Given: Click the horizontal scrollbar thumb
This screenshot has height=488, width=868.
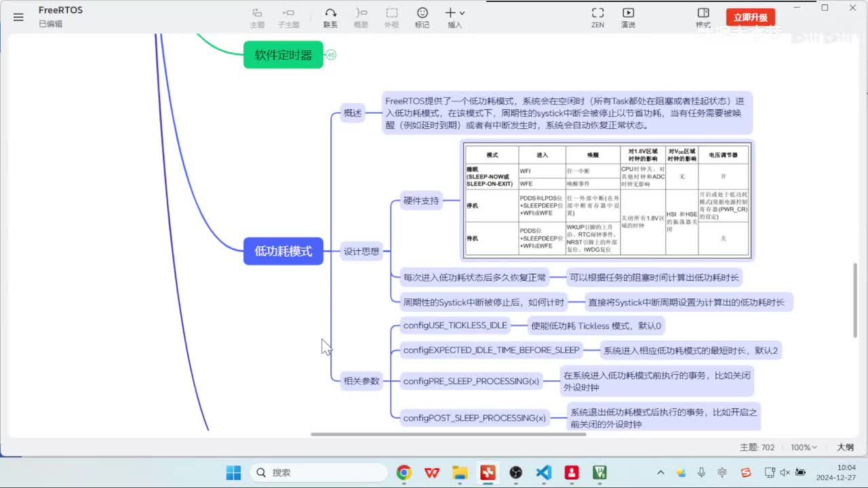Looking at the screenshot, I should 448,434.
